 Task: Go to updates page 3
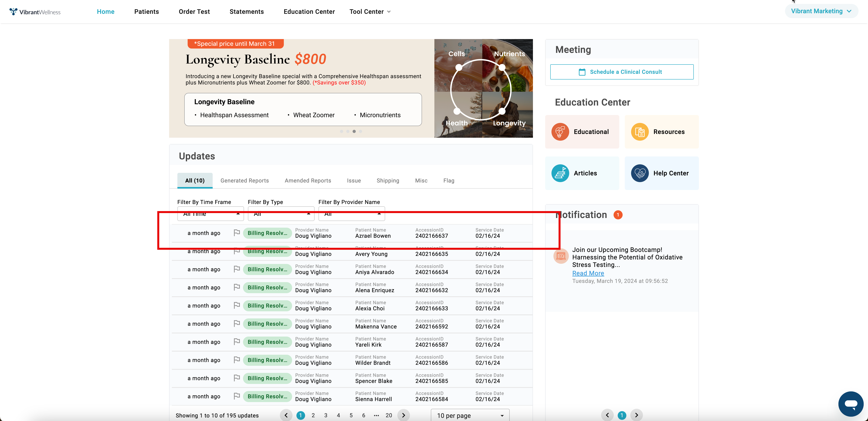[x=326, y=415]
